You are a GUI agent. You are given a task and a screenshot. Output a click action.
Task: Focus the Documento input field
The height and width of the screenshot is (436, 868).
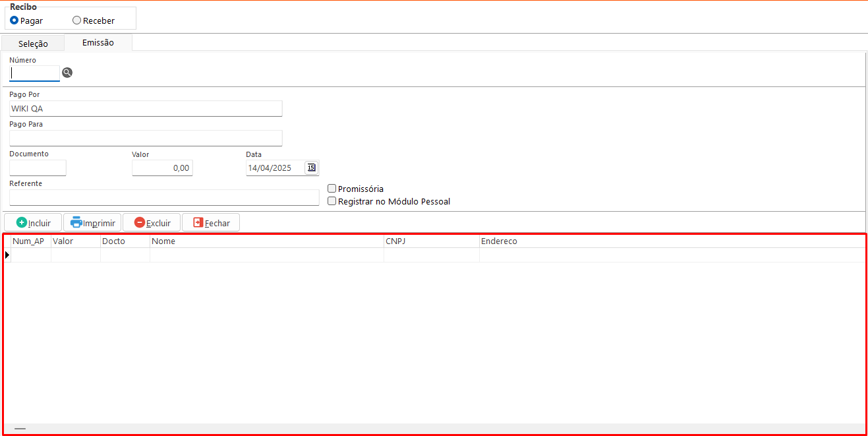pos(38,168)
